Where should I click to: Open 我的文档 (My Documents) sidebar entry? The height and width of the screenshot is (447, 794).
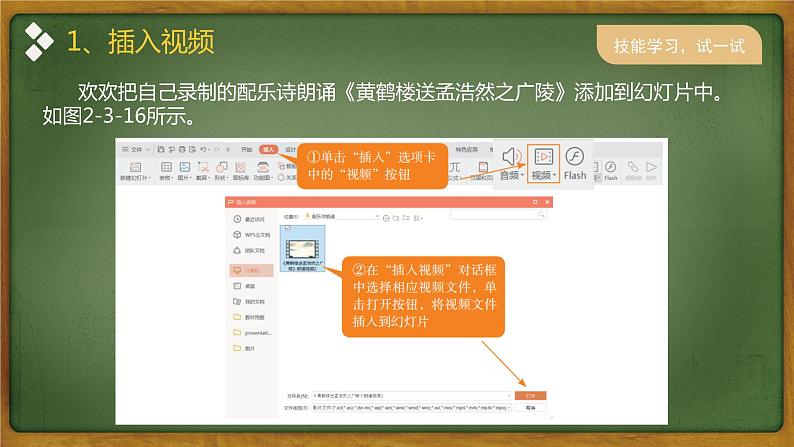tap(250, 300)
